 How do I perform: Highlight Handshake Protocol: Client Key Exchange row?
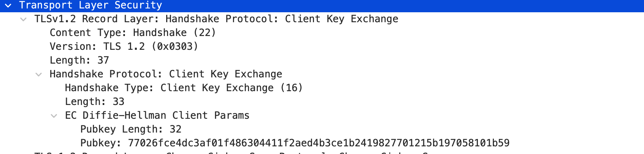pos(166,74)
